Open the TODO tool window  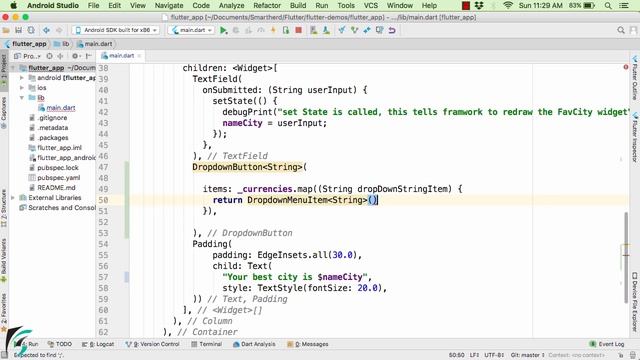(60, 344)
